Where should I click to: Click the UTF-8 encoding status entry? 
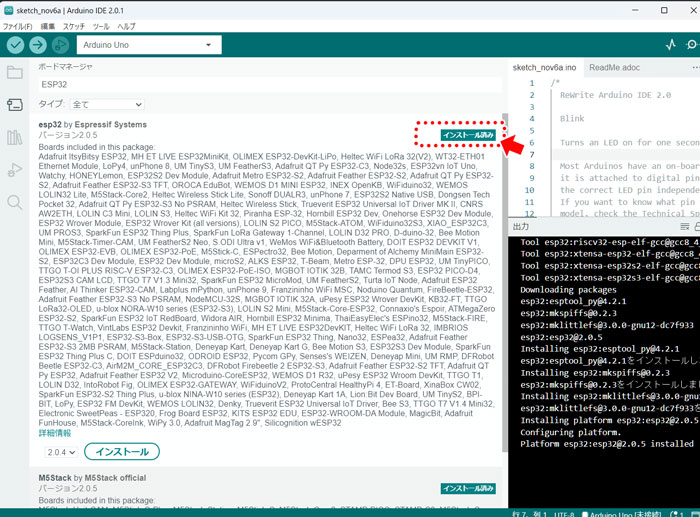click(564, 514)
